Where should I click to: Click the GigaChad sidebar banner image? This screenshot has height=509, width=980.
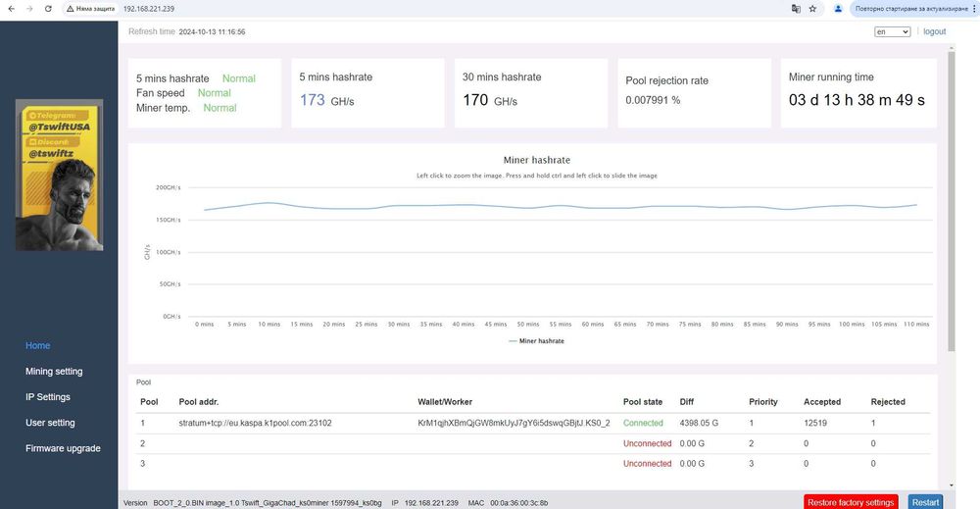(60, 176)
